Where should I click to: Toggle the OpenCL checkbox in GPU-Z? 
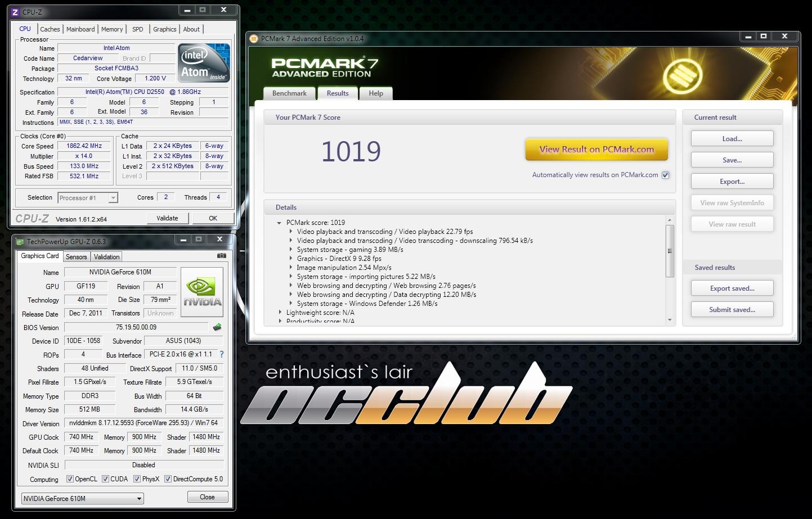click(70, 479)
